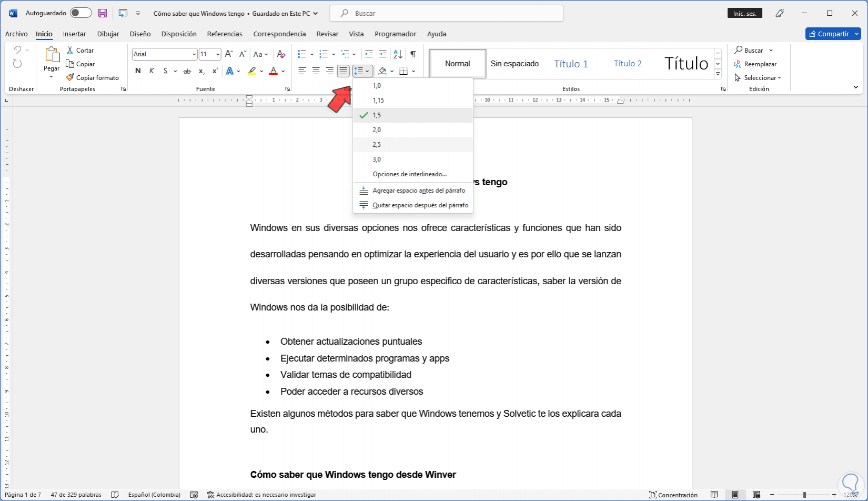Select 2,0 line spacing
Screen dimensions: 868x501
click(x=413, y=130)
